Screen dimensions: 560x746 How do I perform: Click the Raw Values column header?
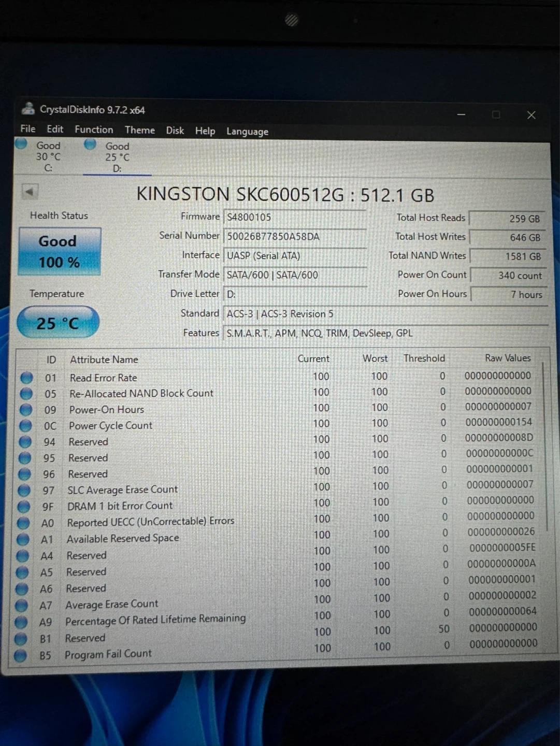pos(508,358)
